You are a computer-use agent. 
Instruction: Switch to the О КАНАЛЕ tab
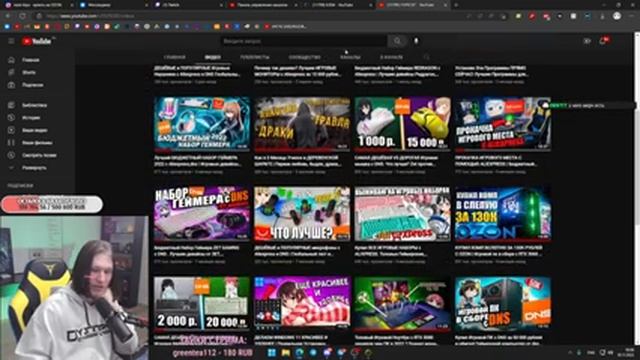pyautogui.click(x=391, y=57)
